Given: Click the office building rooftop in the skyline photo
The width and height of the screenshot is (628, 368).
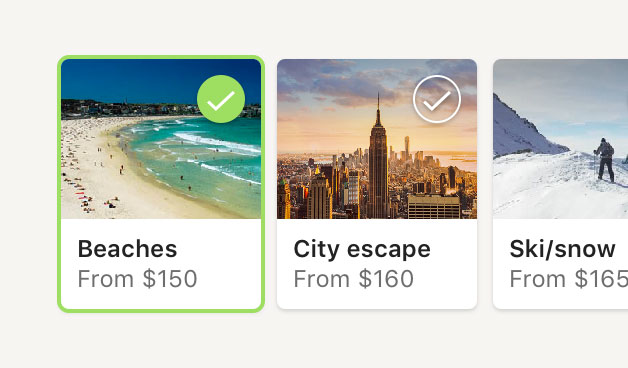Looking at the screenshot, I should click(434, 206).
